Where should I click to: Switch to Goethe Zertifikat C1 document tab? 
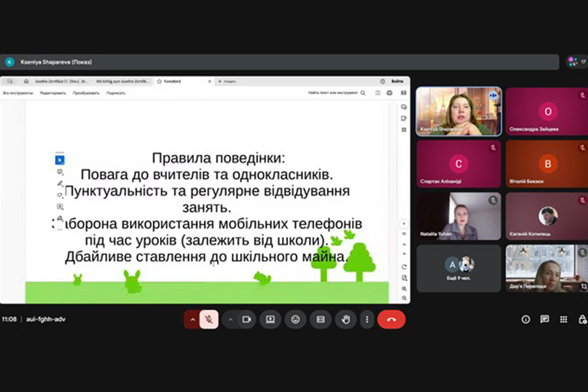coord(62,82)
